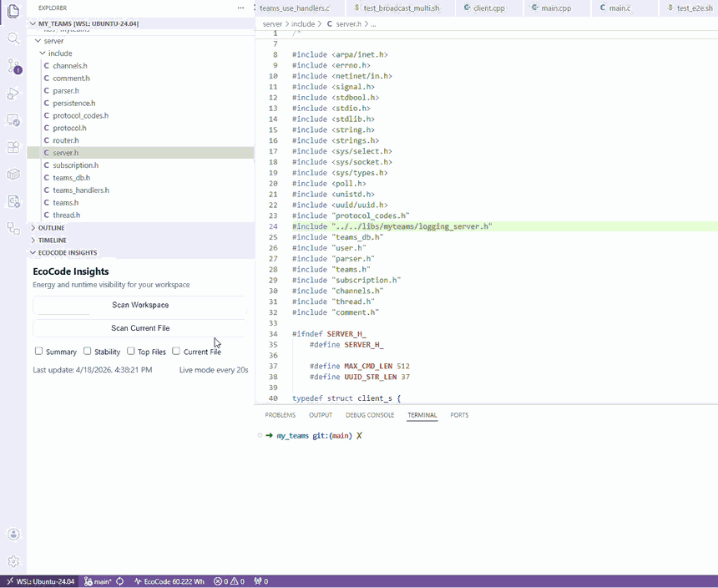
Task: Open the Run and Debug view
Action: 13,94
